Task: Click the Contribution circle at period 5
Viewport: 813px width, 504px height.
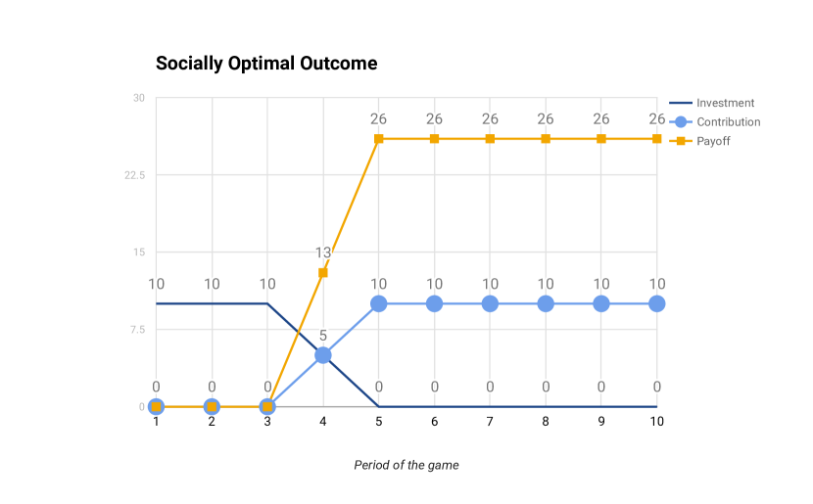Action: tap(379, 303)
